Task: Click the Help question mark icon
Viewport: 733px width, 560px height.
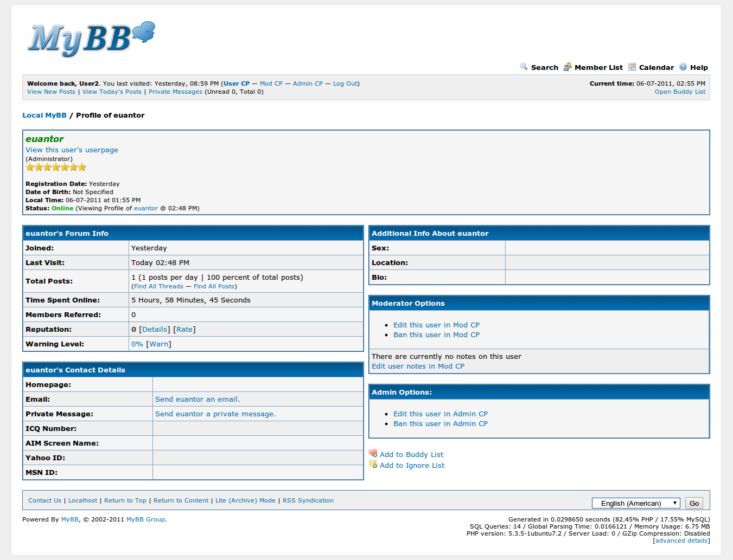Action: (683, 67)
